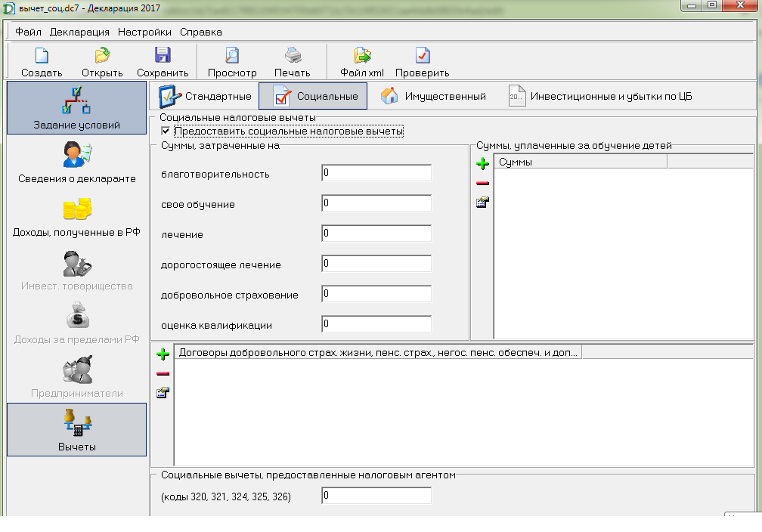Edit the selected children's education sum entry
Viewport: 762px width, 532px height.
[x=482, y=202]
